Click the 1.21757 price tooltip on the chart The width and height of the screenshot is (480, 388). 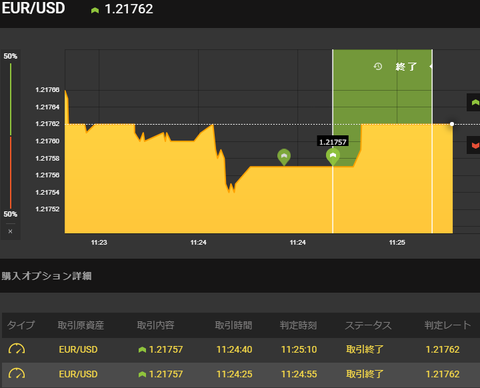tap(333, 142)
